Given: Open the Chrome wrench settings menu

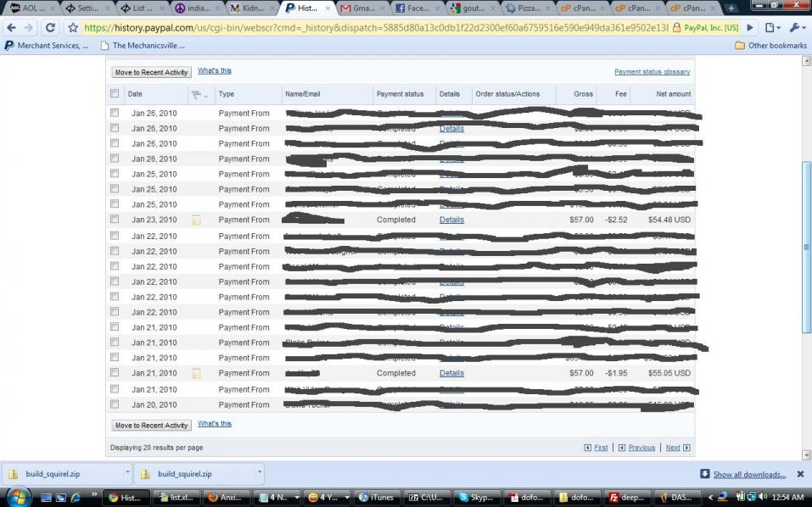Looking at the screenshot, I should click(797, 27).
